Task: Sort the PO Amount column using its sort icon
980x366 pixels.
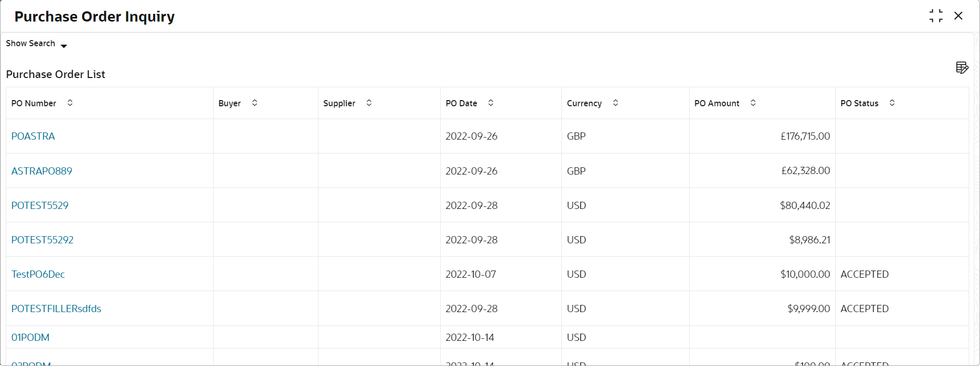Action: [x=753, y=103]
